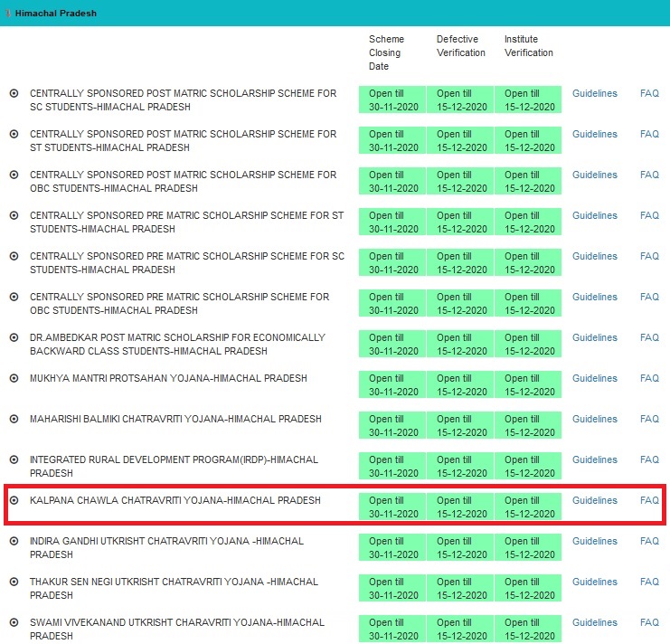
Task: Open Guidelines for IRDP scheme
Action: pos(595,459)
